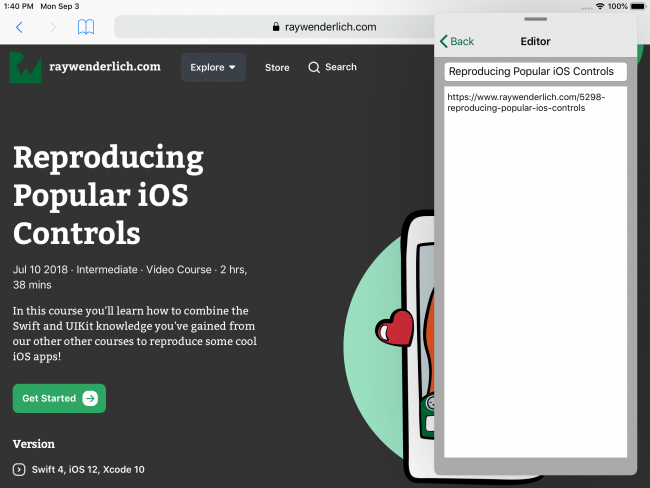This screenshot has height=488, width=650.
Task: Tap the 1:40 PM clock in status bar
Action: pyautogui.click(x=19, y=6)
